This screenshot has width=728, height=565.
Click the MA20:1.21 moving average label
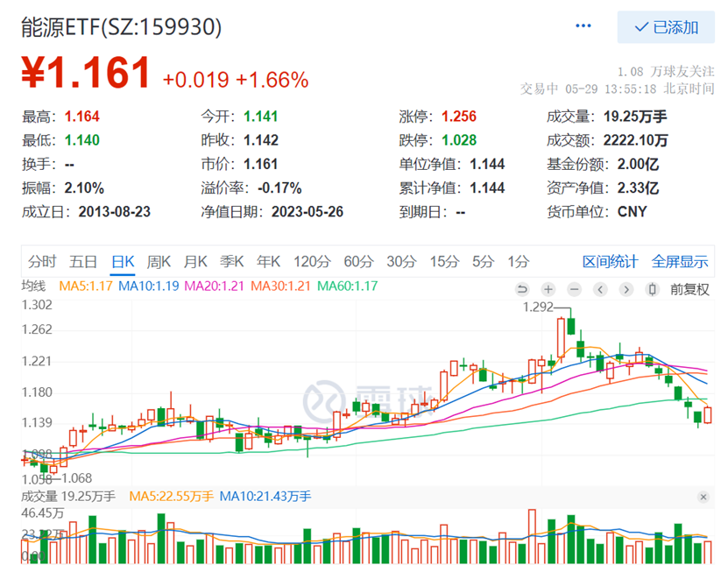pyautogui.click(x=214, y=286)
